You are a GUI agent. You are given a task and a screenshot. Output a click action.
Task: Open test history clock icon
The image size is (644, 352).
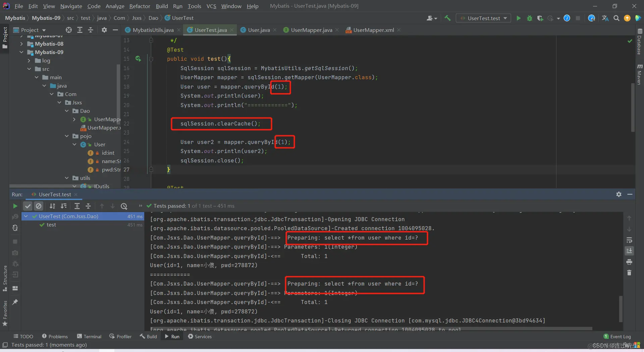[x=124, y=206]
